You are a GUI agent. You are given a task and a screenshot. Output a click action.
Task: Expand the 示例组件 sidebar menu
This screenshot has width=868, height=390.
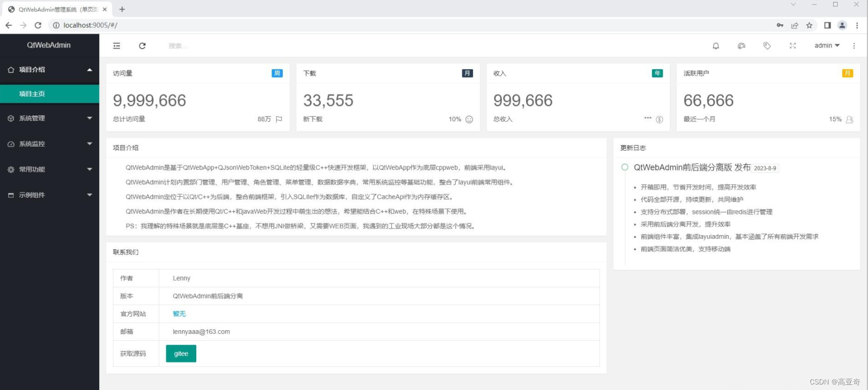pyautogui.click(x=50, y=195)
